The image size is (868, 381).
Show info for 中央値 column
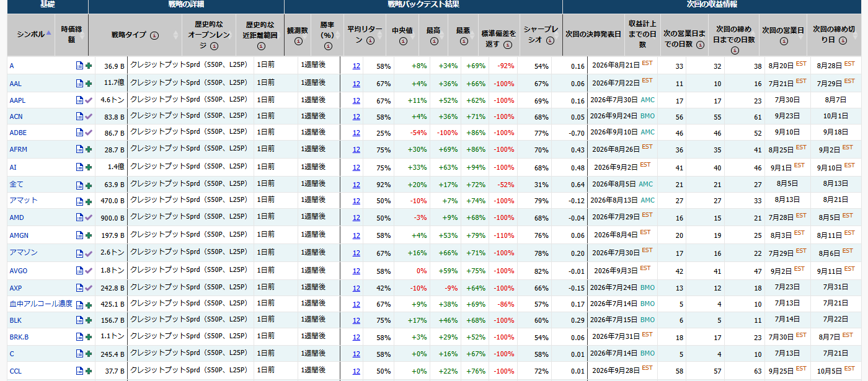402,41
